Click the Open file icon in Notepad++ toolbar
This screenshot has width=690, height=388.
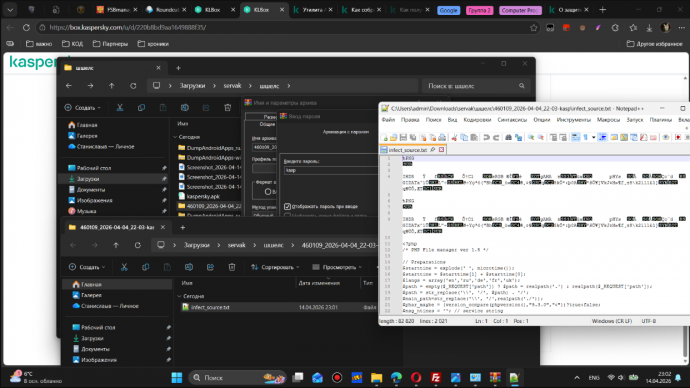393,138
